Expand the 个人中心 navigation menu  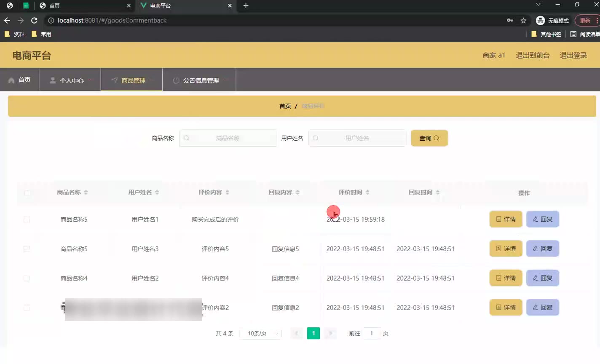(x=70, y=80)
